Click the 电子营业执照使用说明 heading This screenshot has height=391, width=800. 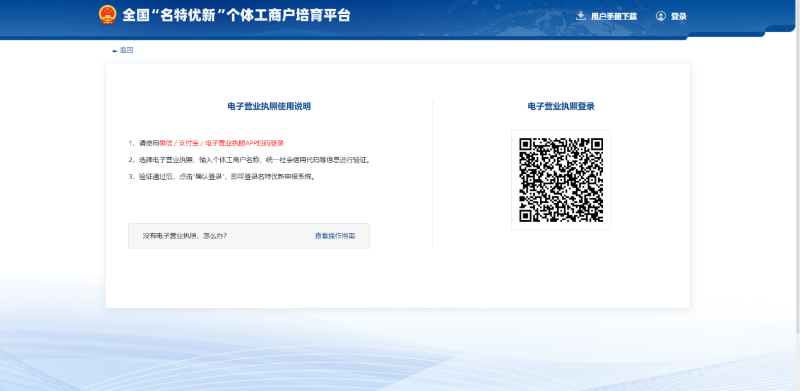tap(269, 106)
